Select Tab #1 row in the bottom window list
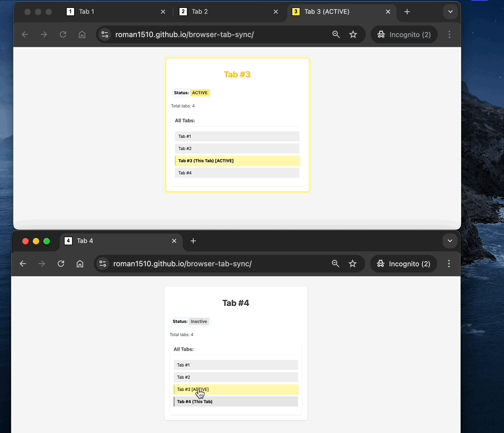 point(236,365)
